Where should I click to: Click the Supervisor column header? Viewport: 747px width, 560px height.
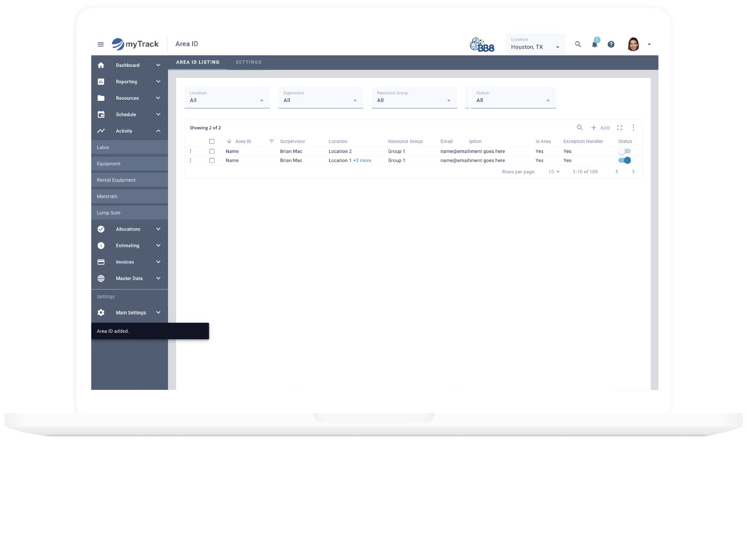pos(292,141)
